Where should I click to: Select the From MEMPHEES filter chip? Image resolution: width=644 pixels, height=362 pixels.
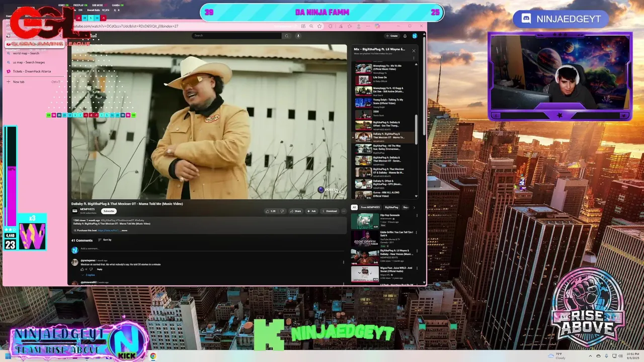point(370,207)
